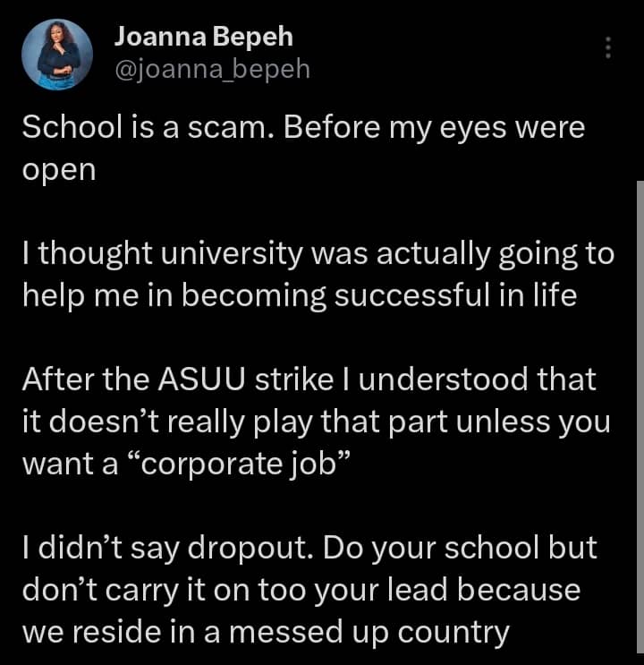Open Joanna Bepeh's profile picture
644x665 pixels.
pos(56,54)
